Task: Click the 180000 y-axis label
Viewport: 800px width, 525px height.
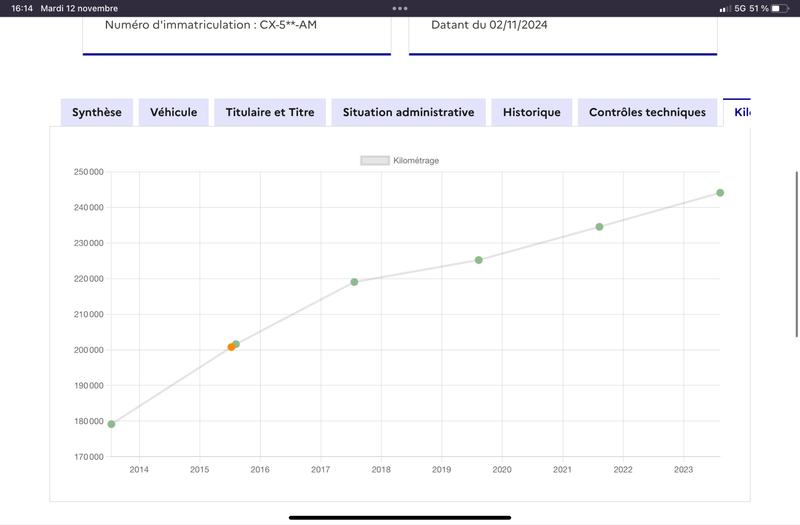Action: (89, 421)
